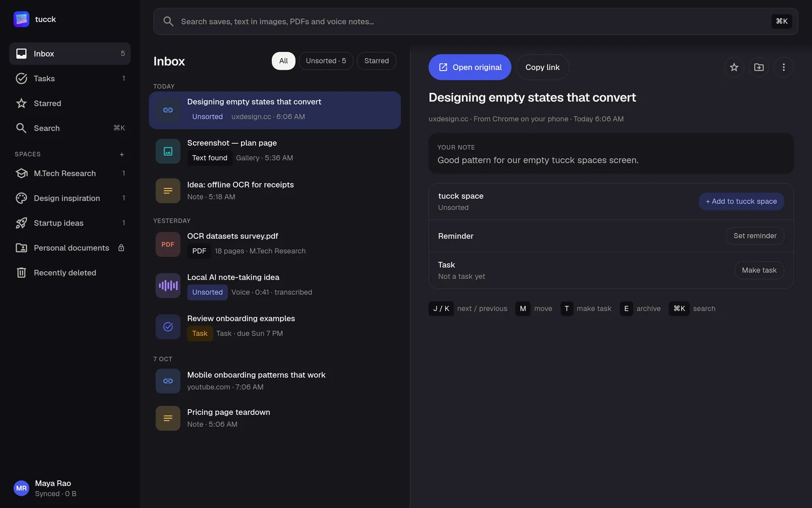Viewport: 812px width, 508px height.
Task: Click the your note text about empty tucck spaces
Action: [538, 161]
